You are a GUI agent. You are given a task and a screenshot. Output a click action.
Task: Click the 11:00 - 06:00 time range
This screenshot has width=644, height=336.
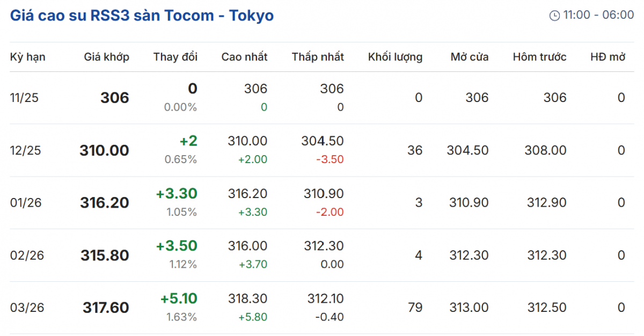click(x=598, y=15)
